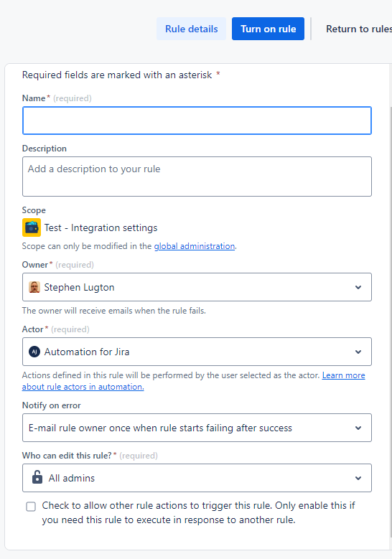
Task: Click the Test project wallet icon
Action: pos(32,227)
